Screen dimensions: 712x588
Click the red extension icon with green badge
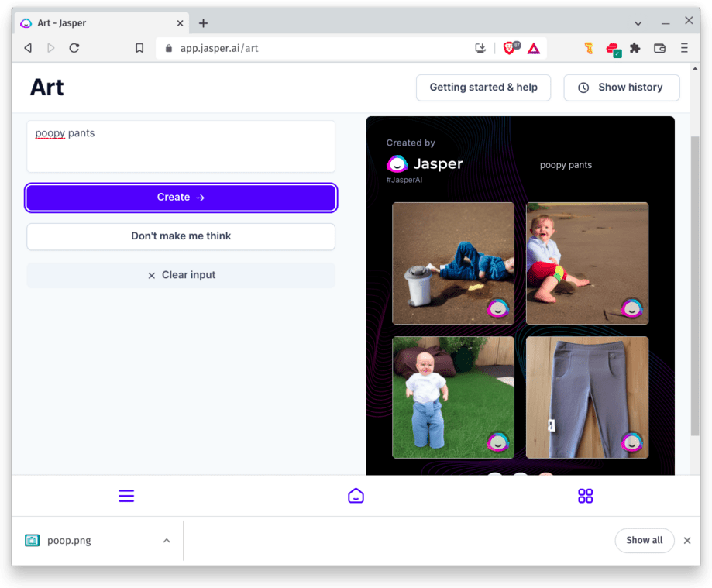click(x=613, y=49)
